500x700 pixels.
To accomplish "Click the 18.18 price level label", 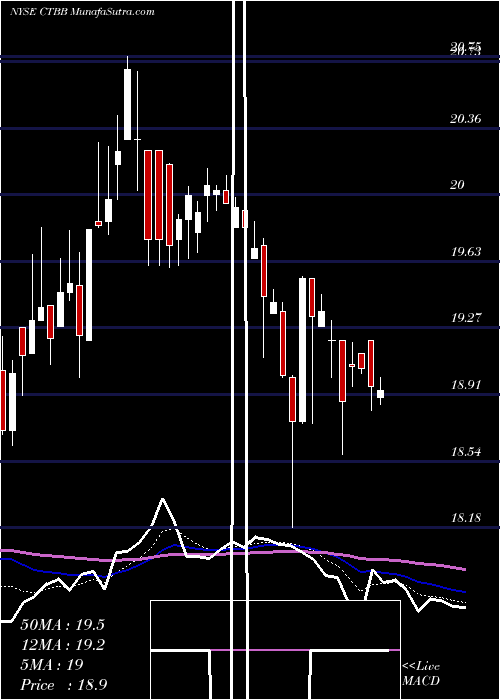I will click(466, 517).
